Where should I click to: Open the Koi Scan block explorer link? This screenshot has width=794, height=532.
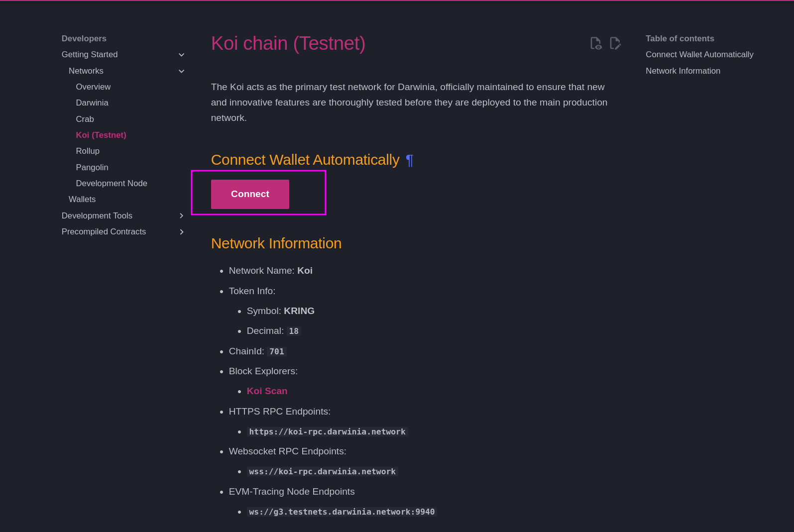tap(267, 391)
